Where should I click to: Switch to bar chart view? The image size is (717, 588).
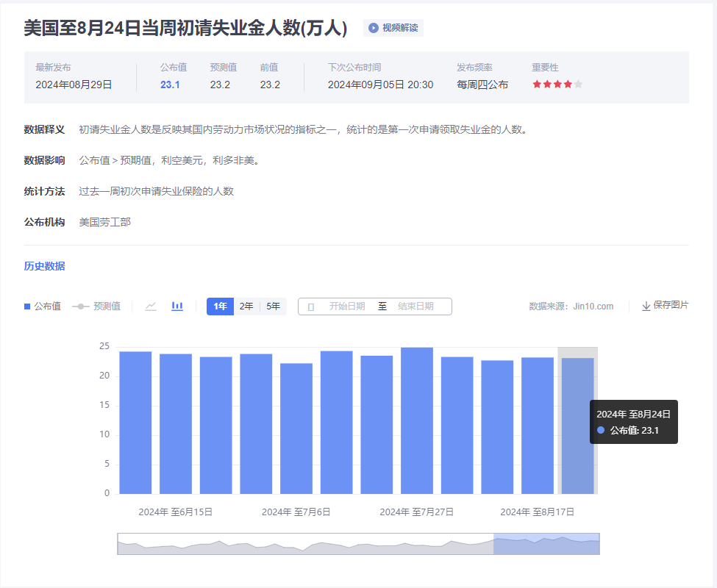[x=177, y=306]
